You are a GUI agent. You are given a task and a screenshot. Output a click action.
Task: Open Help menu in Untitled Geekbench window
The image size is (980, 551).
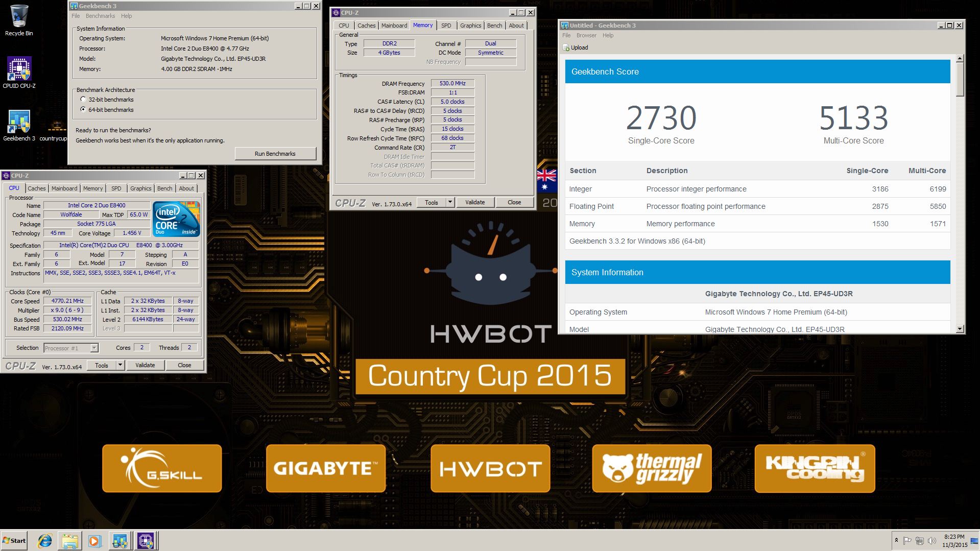coord(608,35)
